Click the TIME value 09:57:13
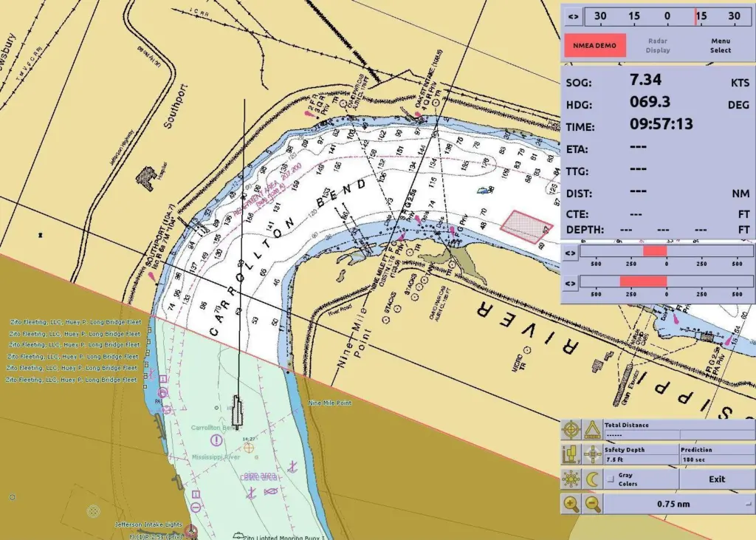This screenshot has height=540, width=756. (x=661, y=124)
